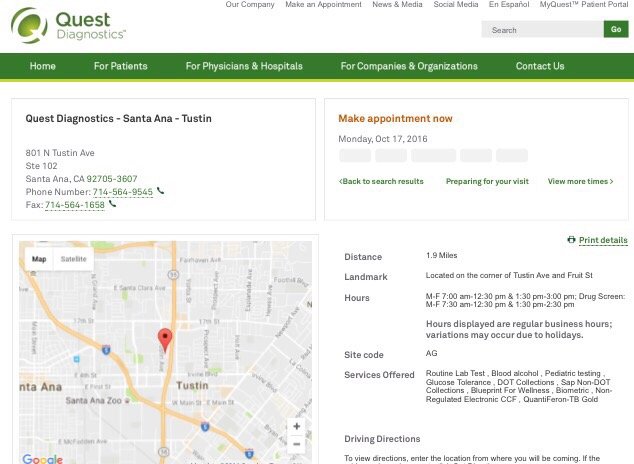This screenshot has height=464, width=634.
Task: Click phone icon next to 714-564-9545
Action: [x=161, y=191]
